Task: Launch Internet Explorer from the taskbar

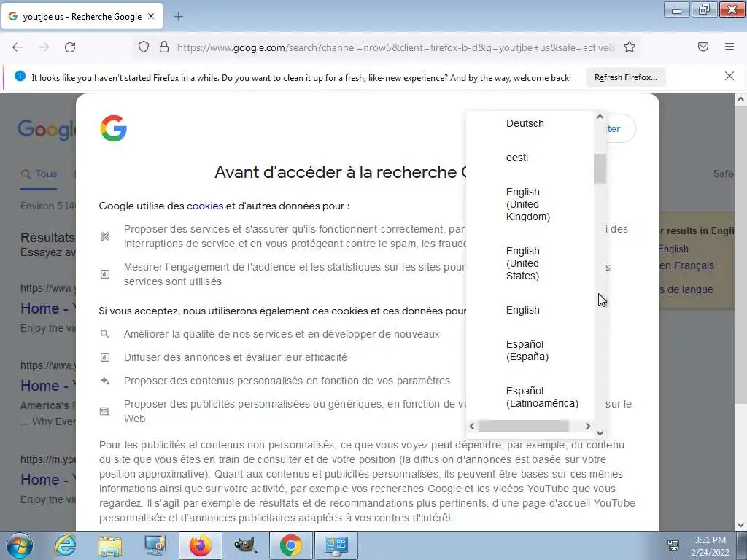Action: pos(64,545)
